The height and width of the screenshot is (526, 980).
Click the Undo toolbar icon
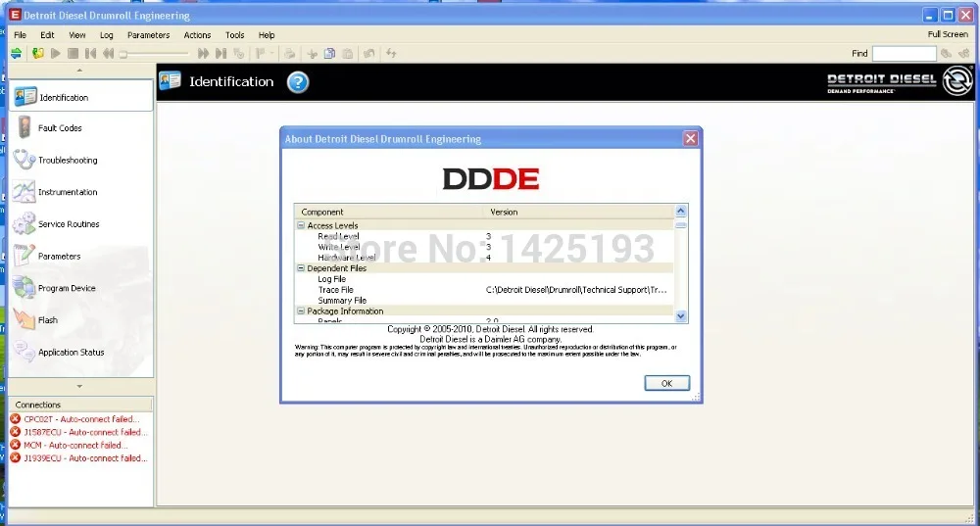point(368,54)
